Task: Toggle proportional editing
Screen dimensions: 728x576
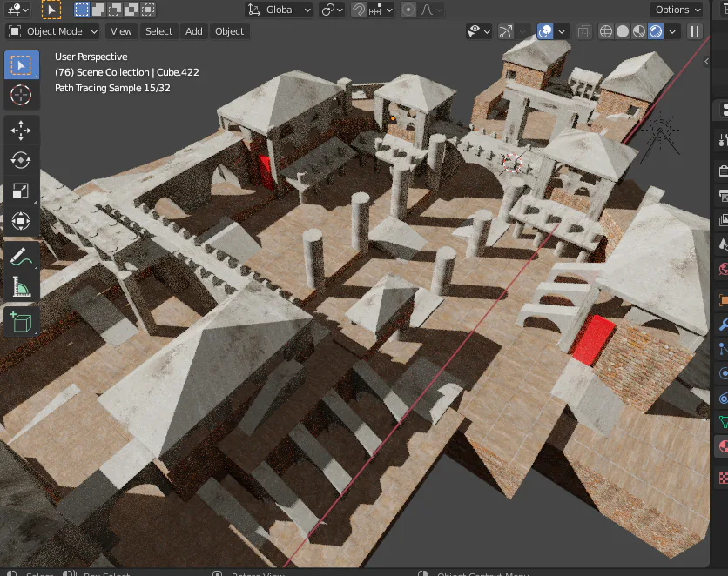Action: pos(408,10)
